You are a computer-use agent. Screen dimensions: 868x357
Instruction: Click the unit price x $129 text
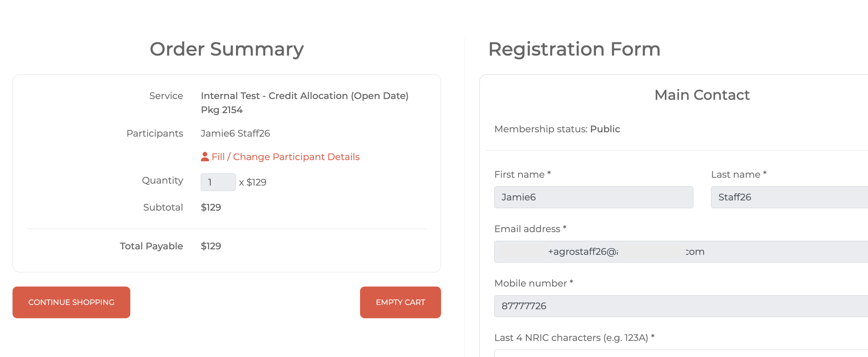coord(253,182)
